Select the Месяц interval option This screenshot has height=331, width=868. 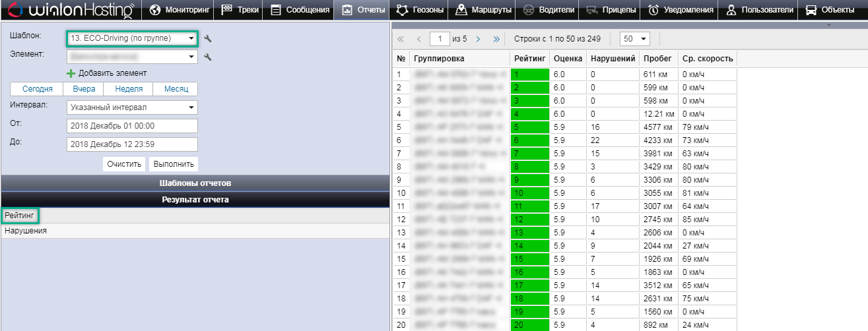(x=175, y=89)
